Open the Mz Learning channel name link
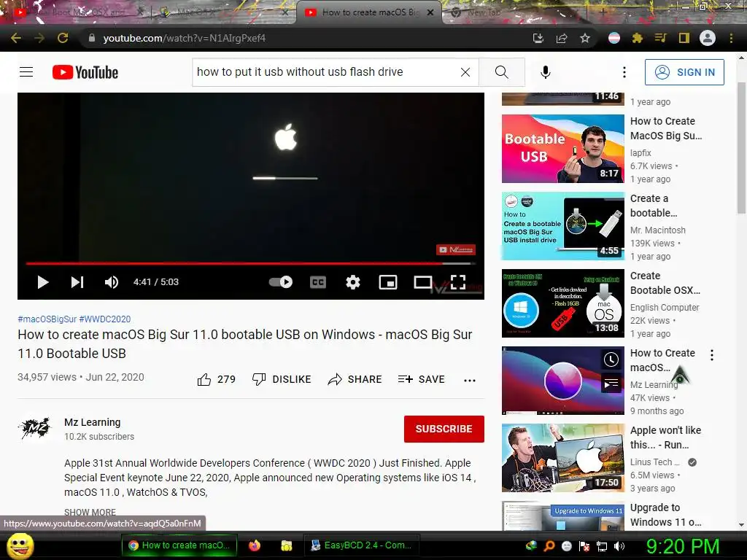 click(x=93, y=422)
